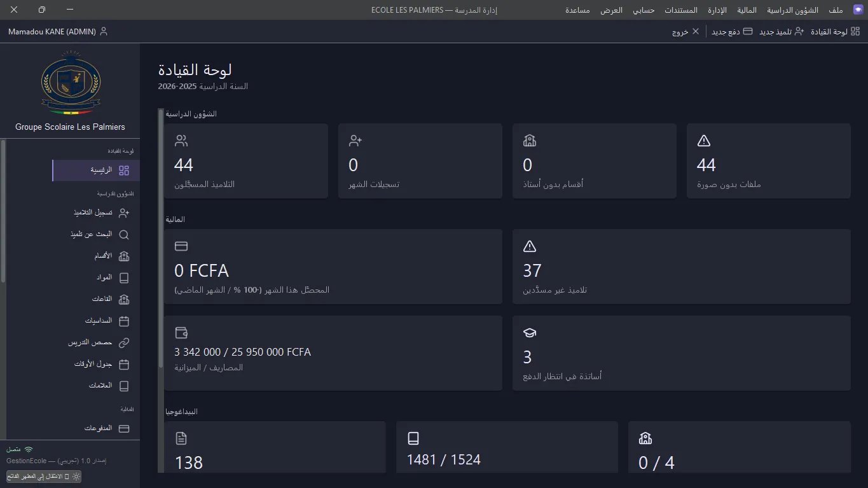Click the خروج exit button
Viewport: 868px width, 488px height.
coord(685,31)
